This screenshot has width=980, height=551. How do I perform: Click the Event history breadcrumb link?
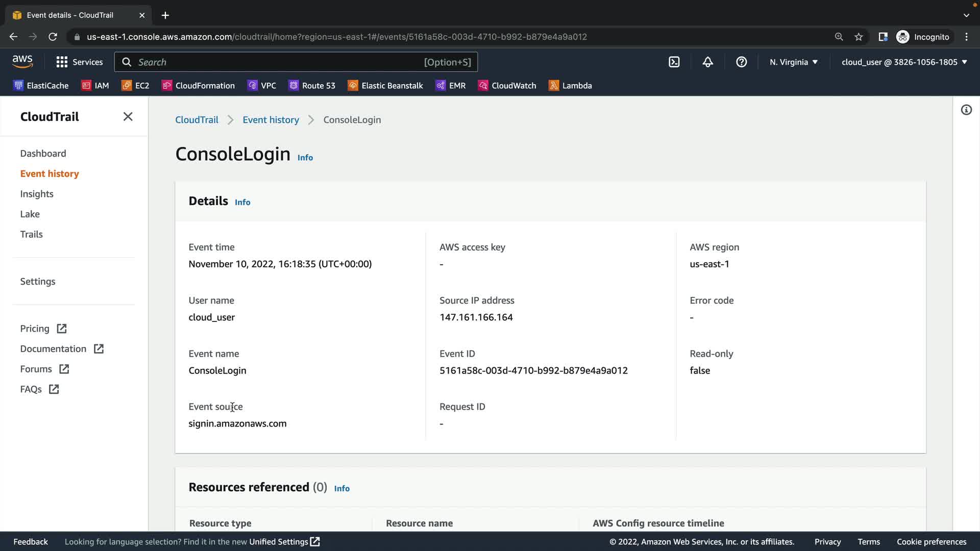click(x=271, y=120)
